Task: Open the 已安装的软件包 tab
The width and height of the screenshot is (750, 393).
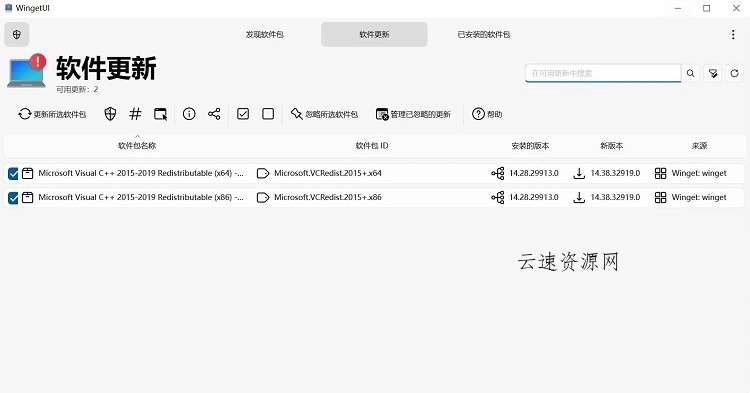Action: 484,34
